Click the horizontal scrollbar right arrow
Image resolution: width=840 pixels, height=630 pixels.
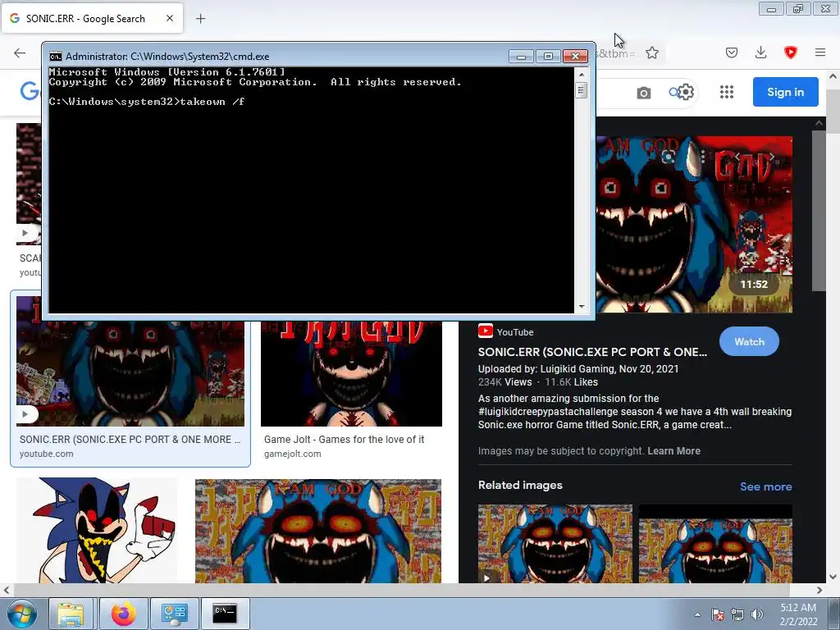(x=819, y=590)
